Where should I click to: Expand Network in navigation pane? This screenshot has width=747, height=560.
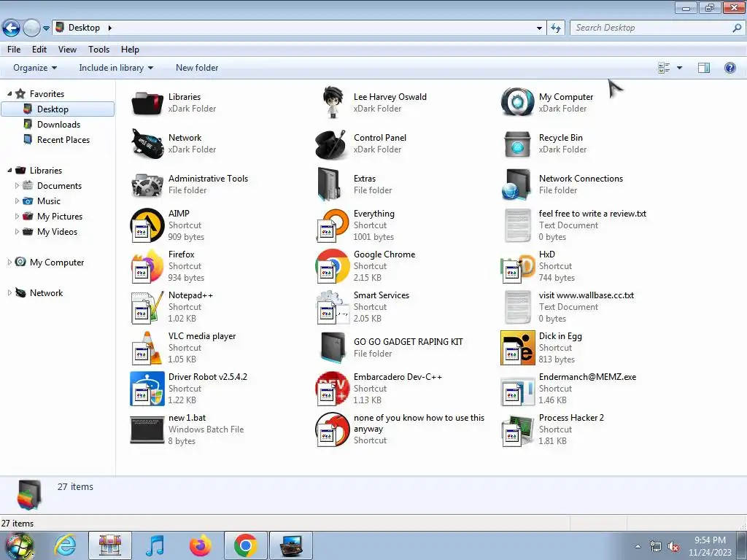(x=9, y=293)
